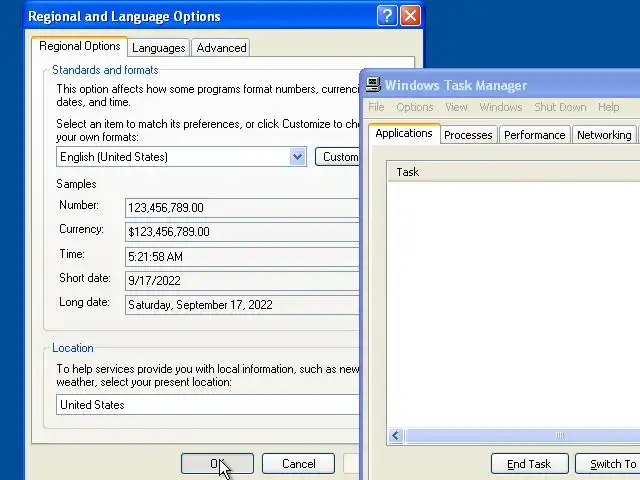Click the left arrow of horizontal scrollbar
The image size is (640, 480).
tap(396, 436)
